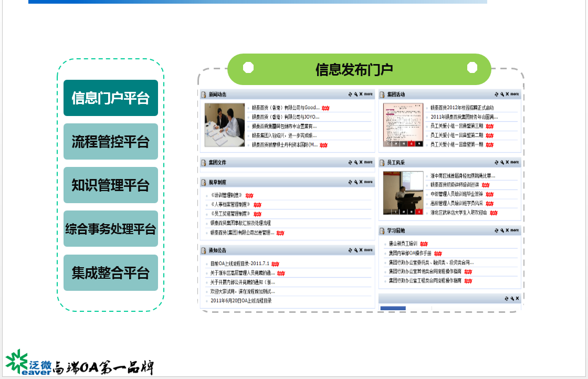Open 集团内审部OA操作手册 entry

(x=410, y=253)
